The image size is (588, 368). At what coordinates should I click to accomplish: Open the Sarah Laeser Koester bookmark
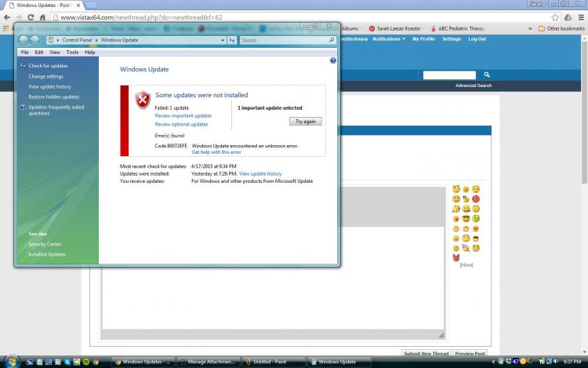point(395,28)
